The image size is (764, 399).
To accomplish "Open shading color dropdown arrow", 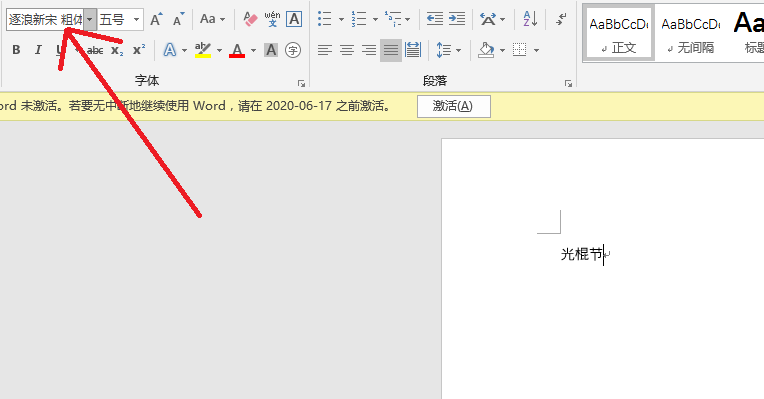I will (502, 50).
